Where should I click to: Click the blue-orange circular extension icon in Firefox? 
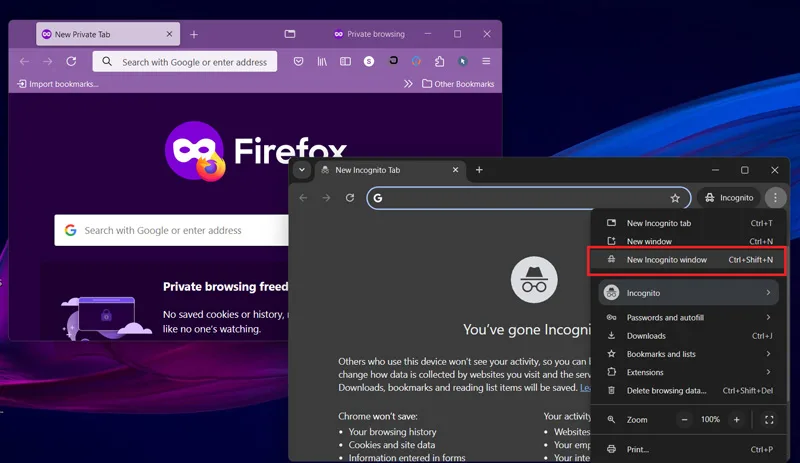click(x=416, y=61)
